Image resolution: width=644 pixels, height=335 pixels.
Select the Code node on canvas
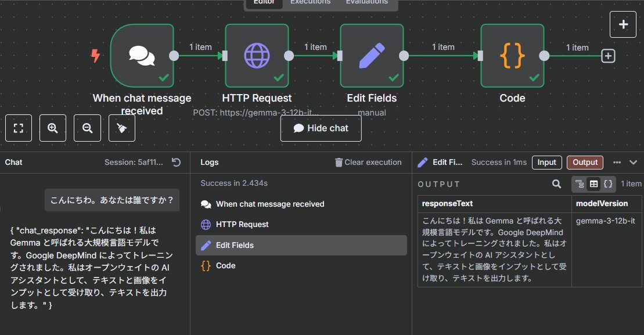512,55
